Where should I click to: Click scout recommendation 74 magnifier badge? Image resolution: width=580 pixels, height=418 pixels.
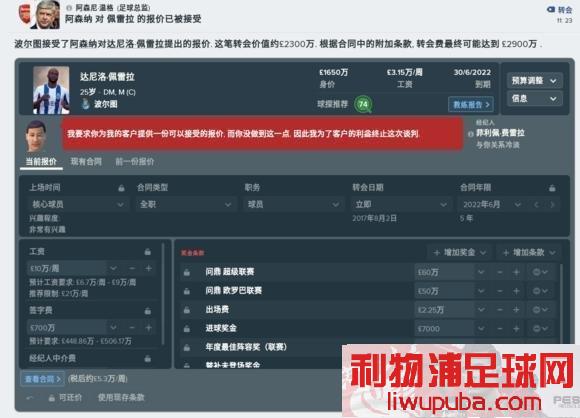[363, 104]
